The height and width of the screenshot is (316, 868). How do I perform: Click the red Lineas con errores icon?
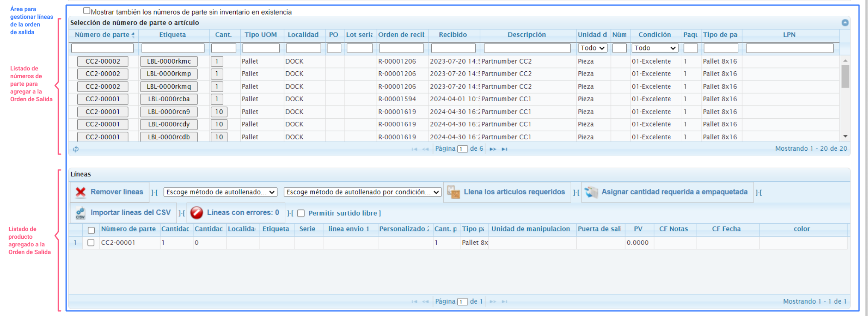(196, 213)
